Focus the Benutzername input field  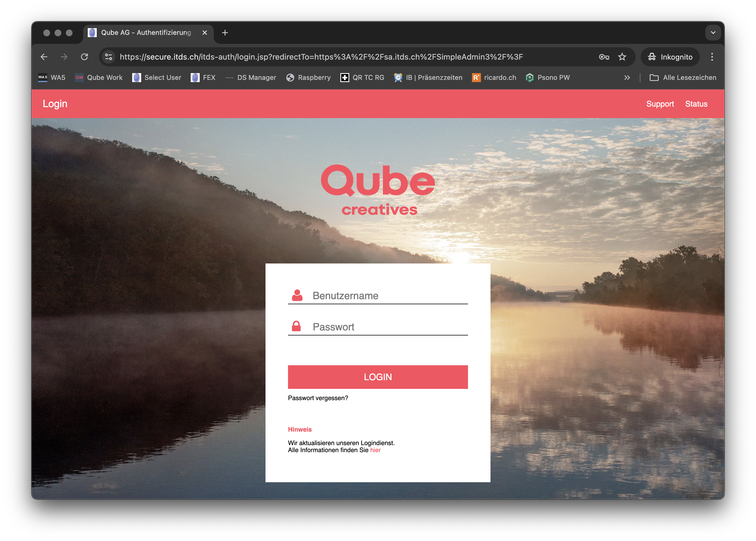tap(378, 296)
